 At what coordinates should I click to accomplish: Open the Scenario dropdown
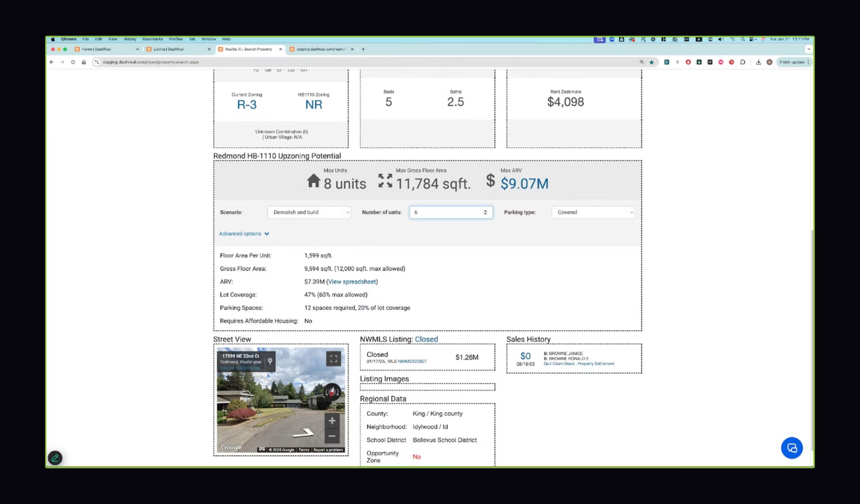pyautogui.click(x=309, y=212)
